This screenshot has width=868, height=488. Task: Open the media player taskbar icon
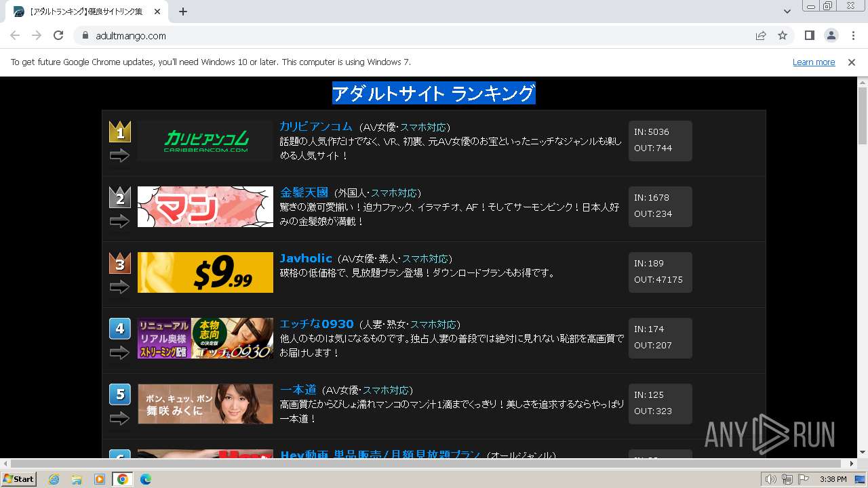(x=100, y=479)
